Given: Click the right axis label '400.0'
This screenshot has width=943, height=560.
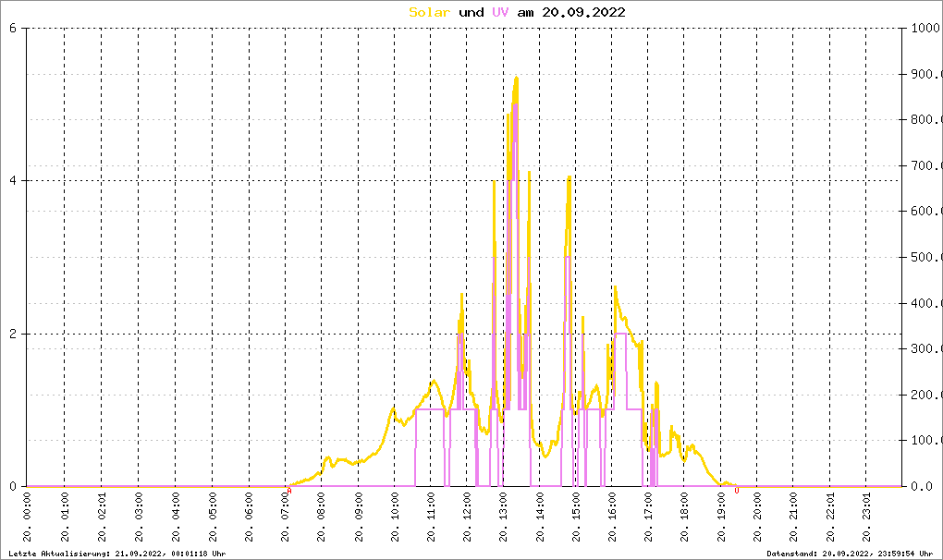Looking at the screenshot, I should click(925, 303).
